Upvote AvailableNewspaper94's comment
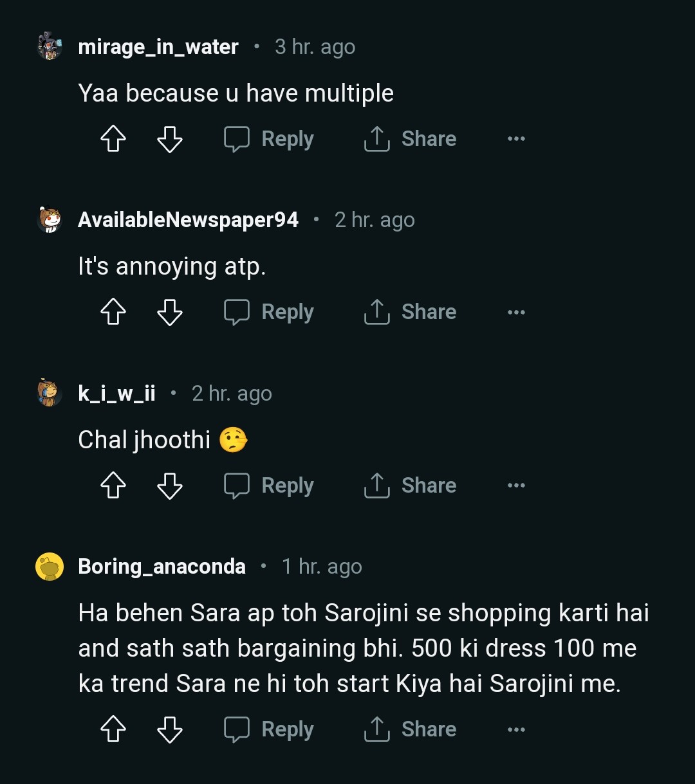This screenshot has width=695, height=784. [113, 313]
